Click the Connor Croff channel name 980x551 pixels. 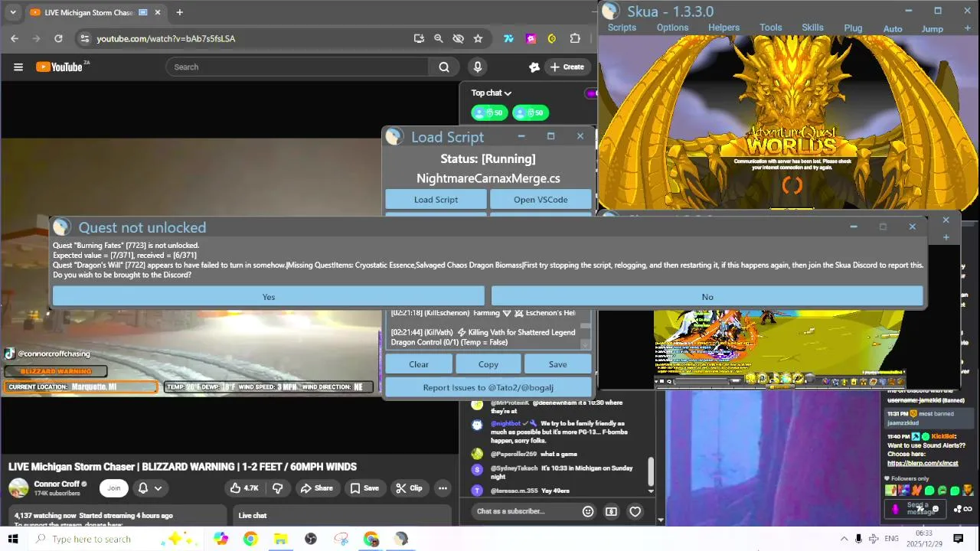pos(57,484)
